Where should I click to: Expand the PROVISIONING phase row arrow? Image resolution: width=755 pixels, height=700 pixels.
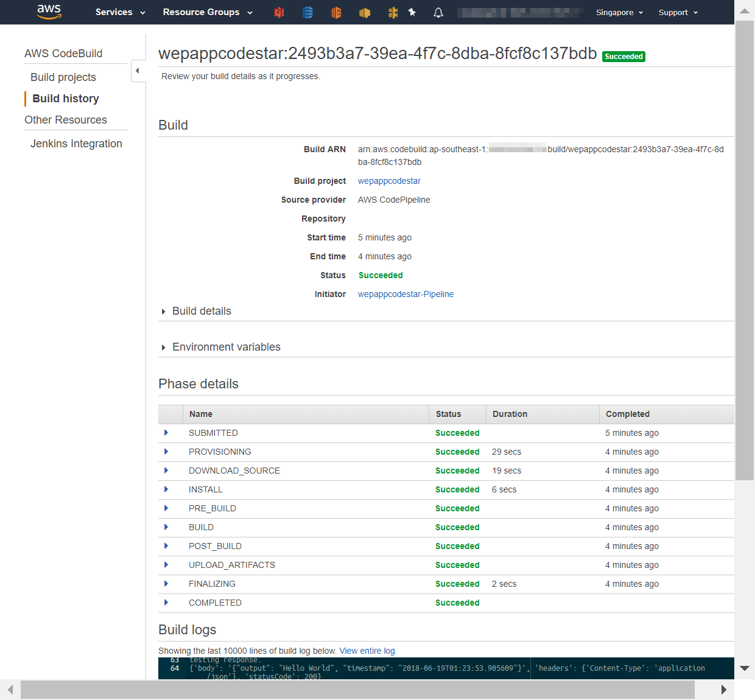[x=166, y=452]
